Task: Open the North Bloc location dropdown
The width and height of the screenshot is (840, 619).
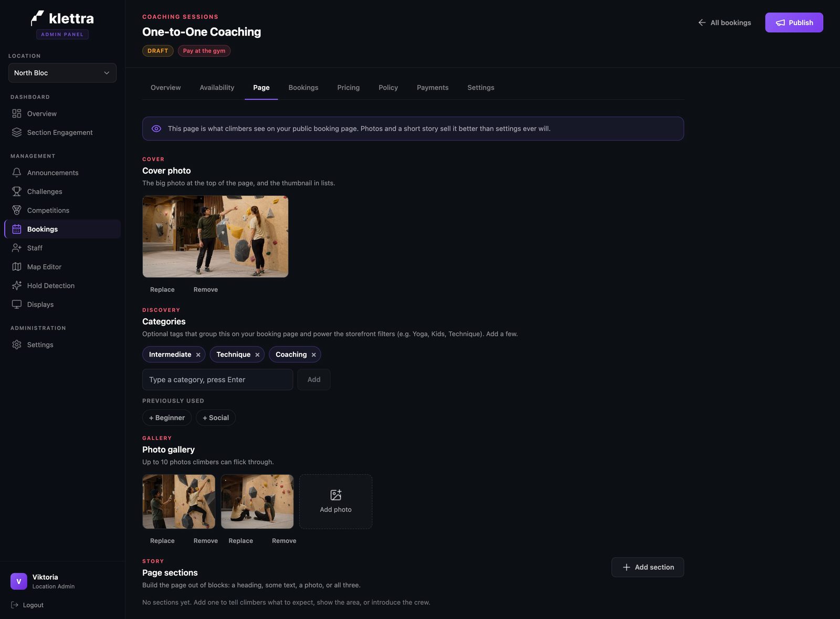Action: tap(62, 73)
